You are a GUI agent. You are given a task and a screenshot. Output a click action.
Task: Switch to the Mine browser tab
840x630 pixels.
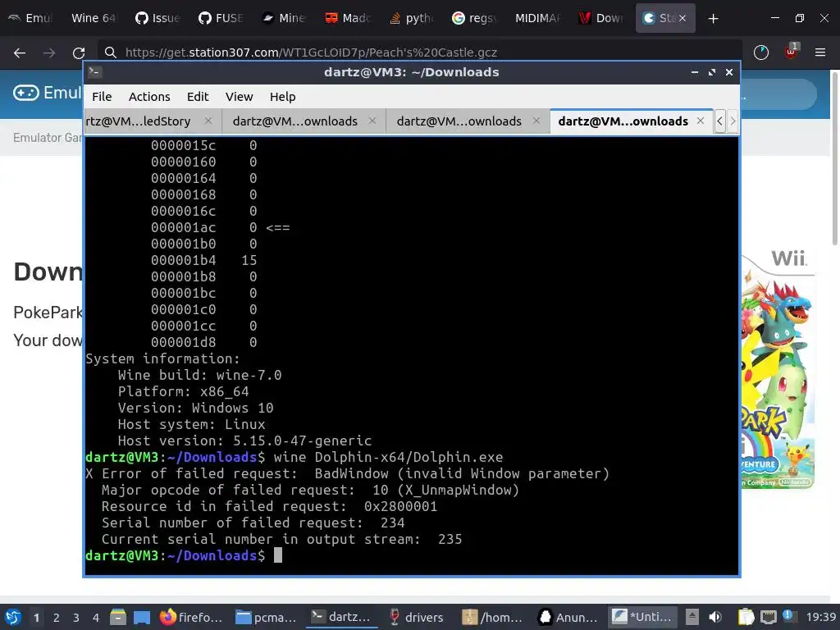283,18
